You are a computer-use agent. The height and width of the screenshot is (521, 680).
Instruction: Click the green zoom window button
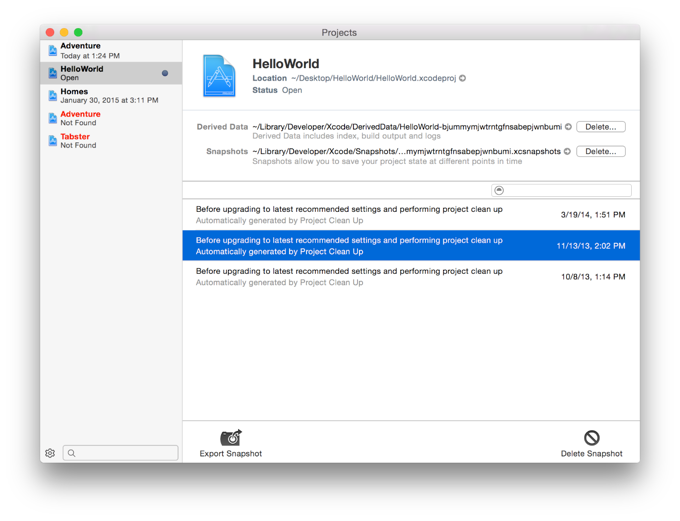[78, 32]
